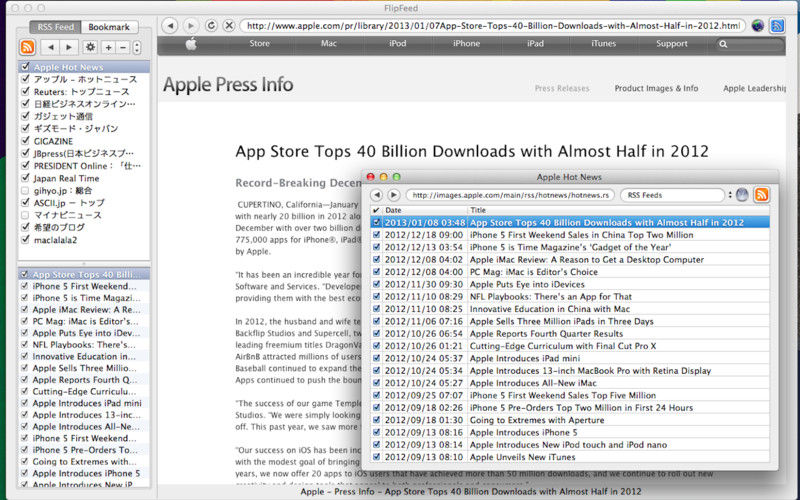Open the sidebar gear settings button
The width and height of the screenshot is (800, 500).
point(90,47)
